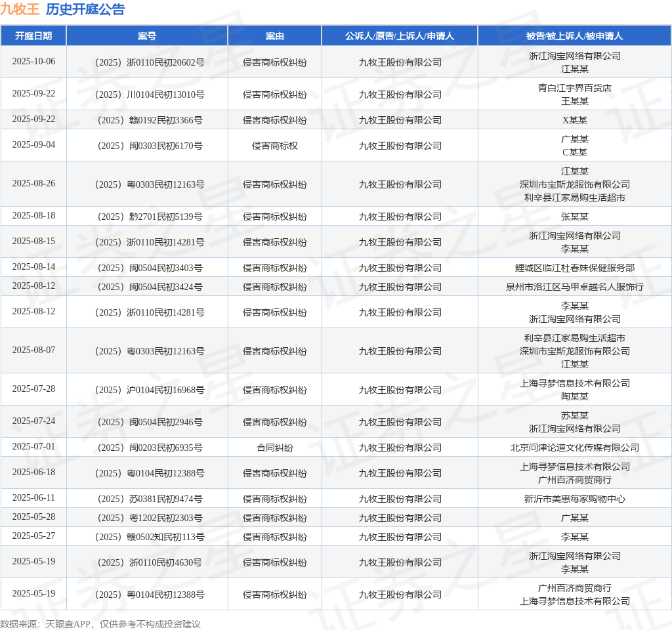Click the "案由" column header
The height and width of the screenshot is (630, 672).
(x=275, y=36)
